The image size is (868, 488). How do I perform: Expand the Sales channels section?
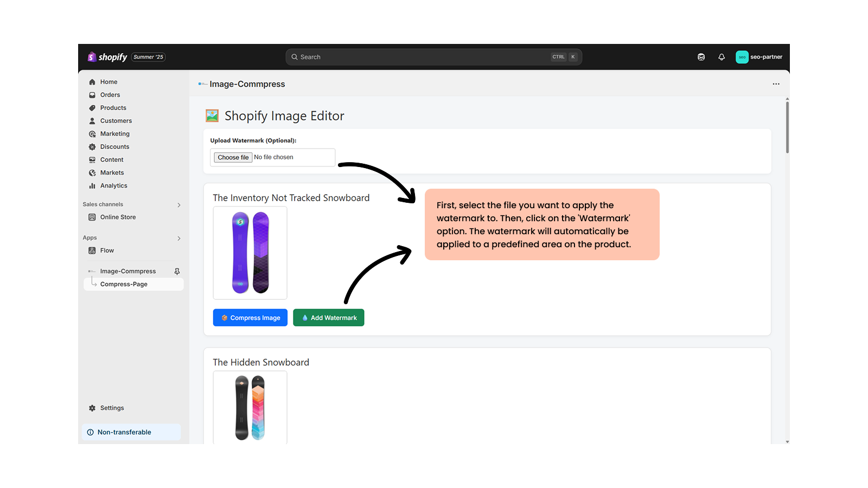pyautogui.click(x=179, y=205)
